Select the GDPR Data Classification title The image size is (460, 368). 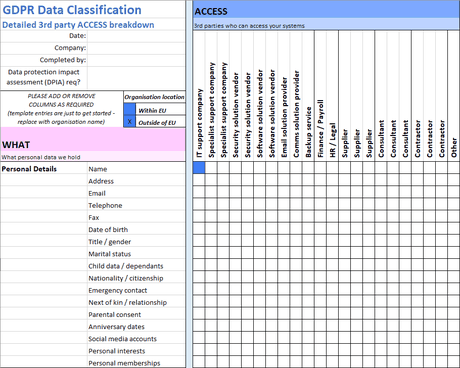pos(72,10)
